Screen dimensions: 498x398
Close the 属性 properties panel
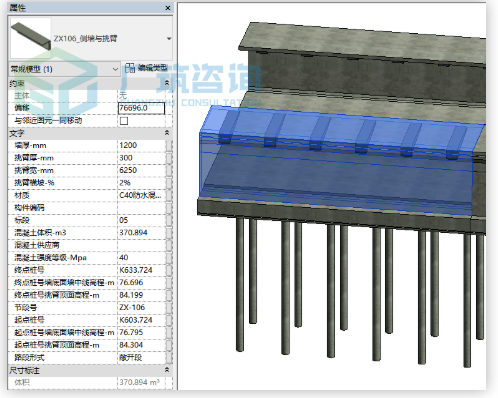(168, 8)
